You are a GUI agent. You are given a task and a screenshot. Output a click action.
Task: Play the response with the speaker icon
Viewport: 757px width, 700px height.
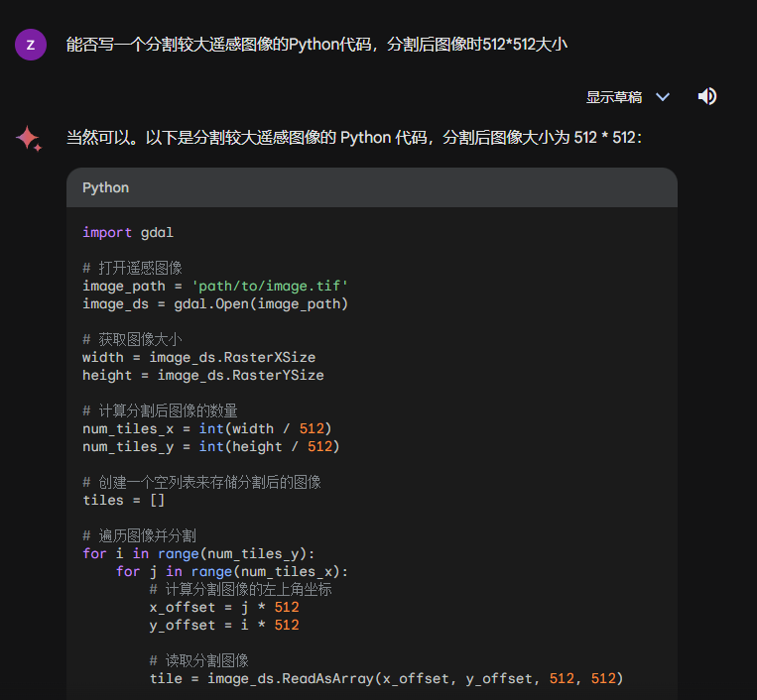(707, 96)
